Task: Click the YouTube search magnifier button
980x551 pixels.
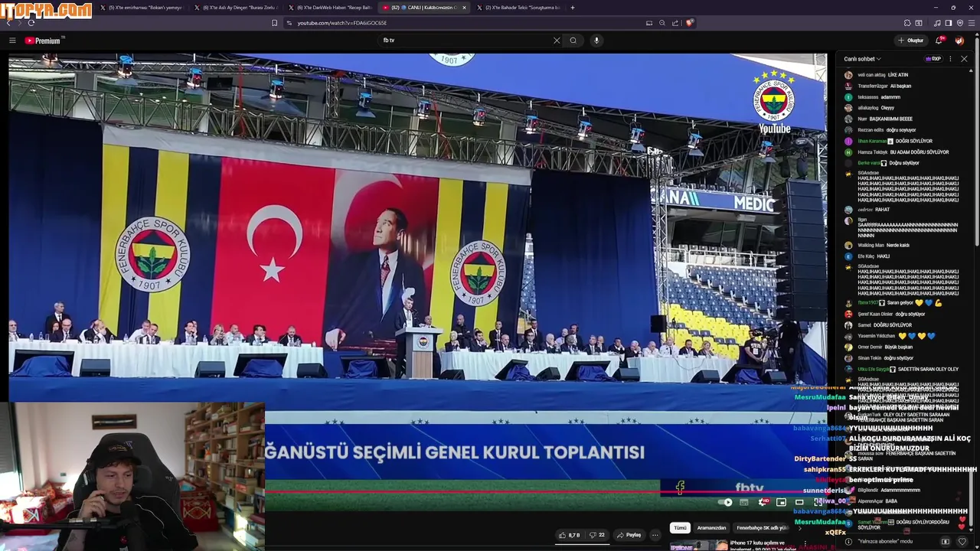Action: 573,41
